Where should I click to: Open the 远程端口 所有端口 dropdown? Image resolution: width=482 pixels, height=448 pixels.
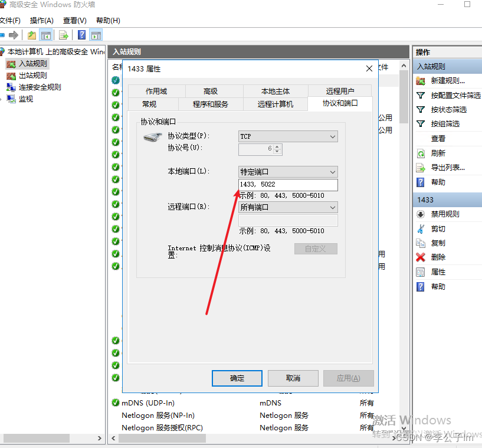pos(288,207)
